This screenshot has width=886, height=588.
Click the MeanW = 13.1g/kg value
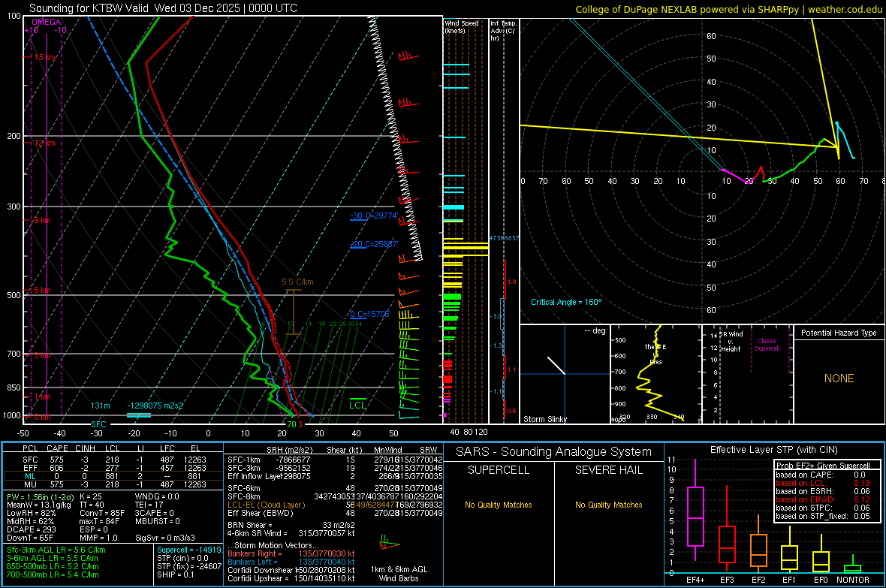pos(38,505)
